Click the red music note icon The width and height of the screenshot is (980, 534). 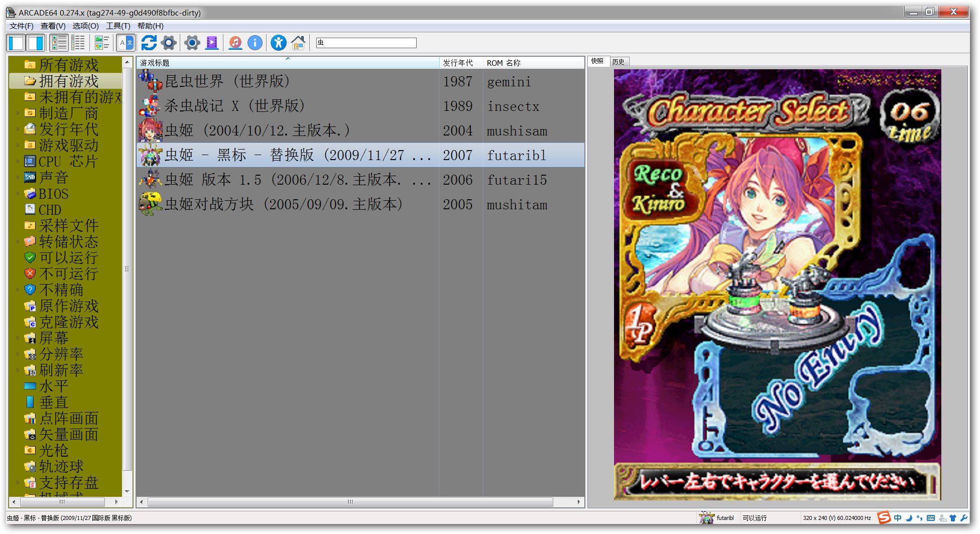point(235,43)
